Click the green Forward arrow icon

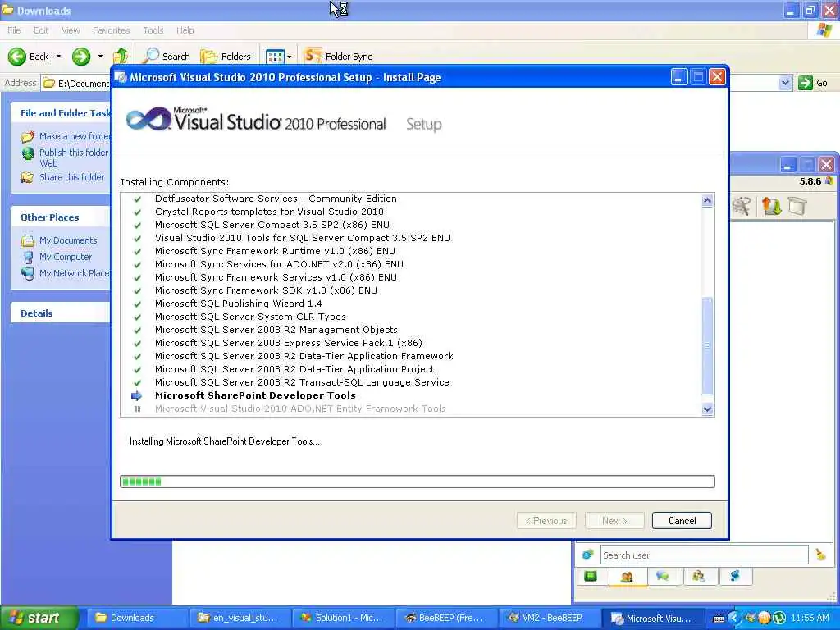click(81, 57)
